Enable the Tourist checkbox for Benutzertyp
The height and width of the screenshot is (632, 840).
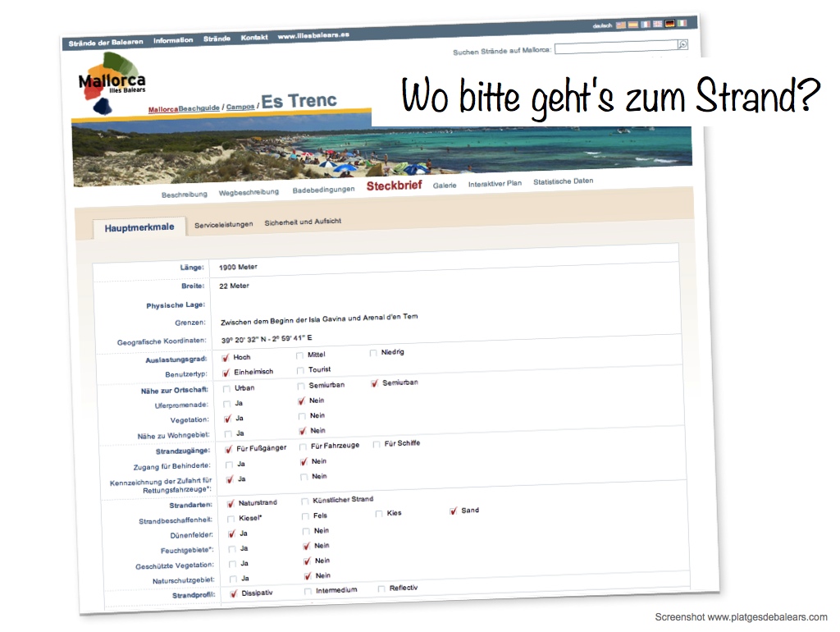click(300, 371)
